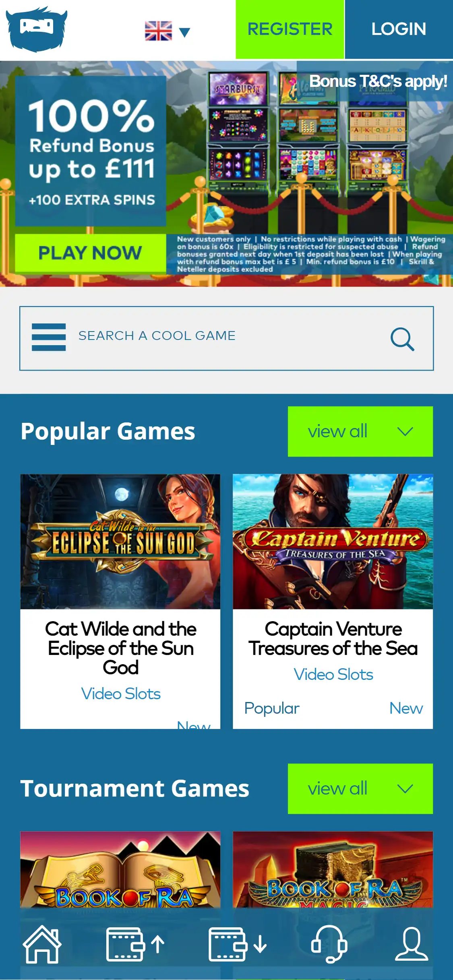Expand view all for Popular Games
The image size is (453, 980).
click(x=360, y=431)
